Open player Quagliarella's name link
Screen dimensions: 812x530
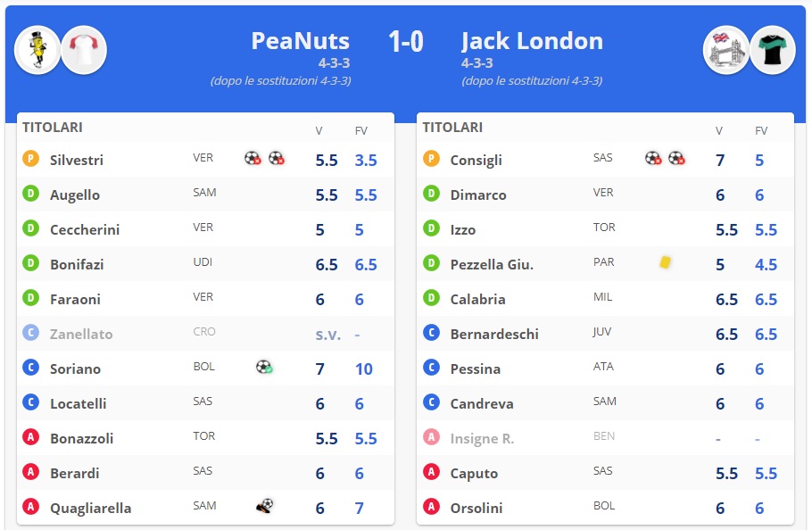[x=90, y=508]
